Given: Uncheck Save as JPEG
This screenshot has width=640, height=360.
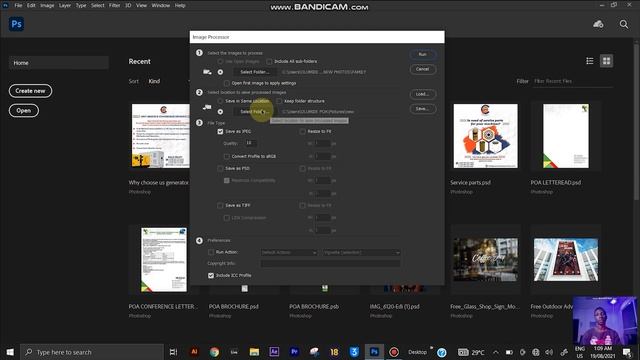Looking at the screenshot, I should coord(220,131).
